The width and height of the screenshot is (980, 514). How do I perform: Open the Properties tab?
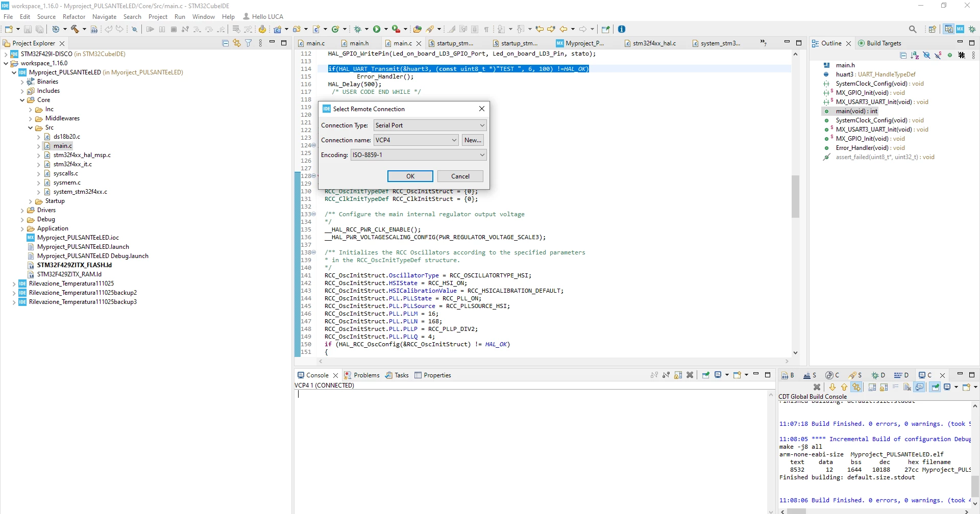click(x=433, y=375)
